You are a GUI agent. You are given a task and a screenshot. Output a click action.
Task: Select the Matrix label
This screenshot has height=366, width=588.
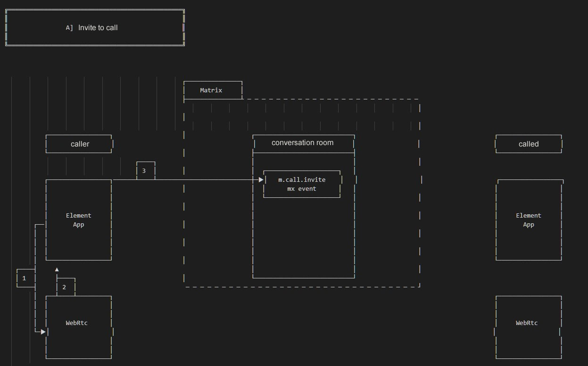click(211, 90)
